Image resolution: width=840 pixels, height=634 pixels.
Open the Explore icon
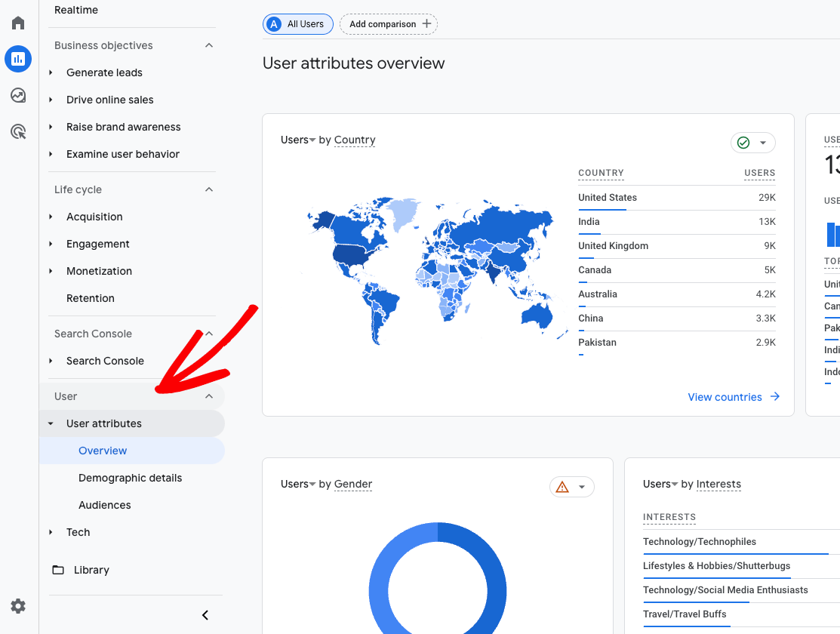[x=17, y=95]
